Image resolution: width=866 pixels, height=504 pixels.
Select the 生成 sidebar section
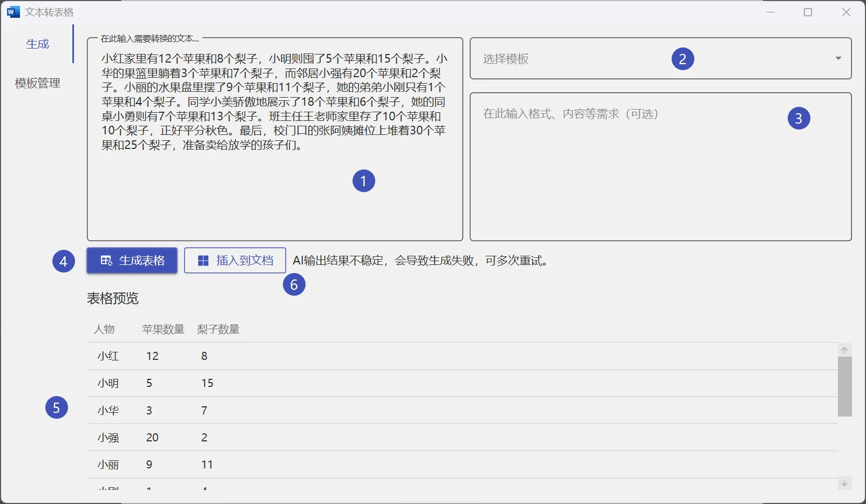point(38,44)
